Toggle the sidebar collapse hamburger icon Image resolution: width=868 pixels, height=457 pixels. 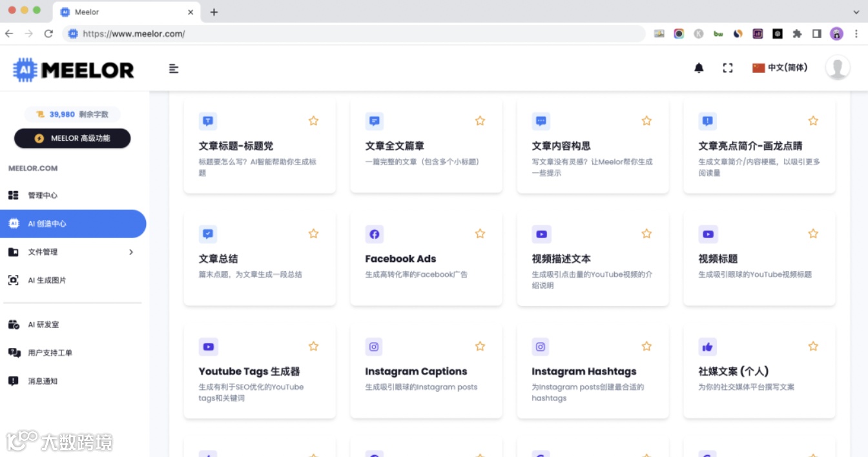[x=174, y=68]
